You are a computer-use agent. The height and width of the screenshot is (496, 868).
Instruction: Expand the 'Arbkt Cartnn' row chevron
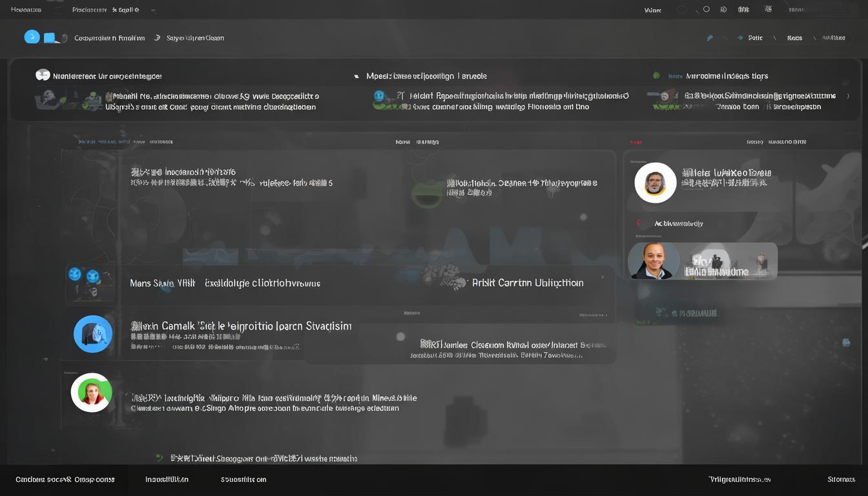pyautogui.click(x=603, y=277)
